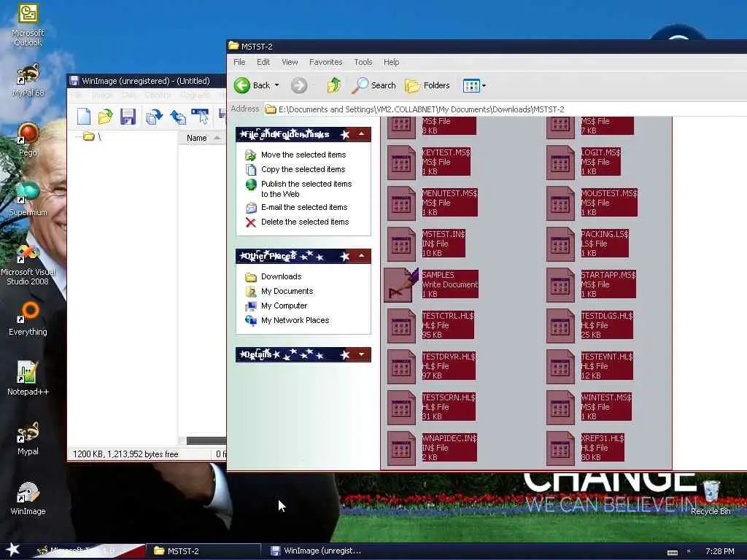Image resolution: width=747 pixels, height=560 pixels.
Task: Click the horizontal scrollbar in WinImage
Action: [206, 440]
